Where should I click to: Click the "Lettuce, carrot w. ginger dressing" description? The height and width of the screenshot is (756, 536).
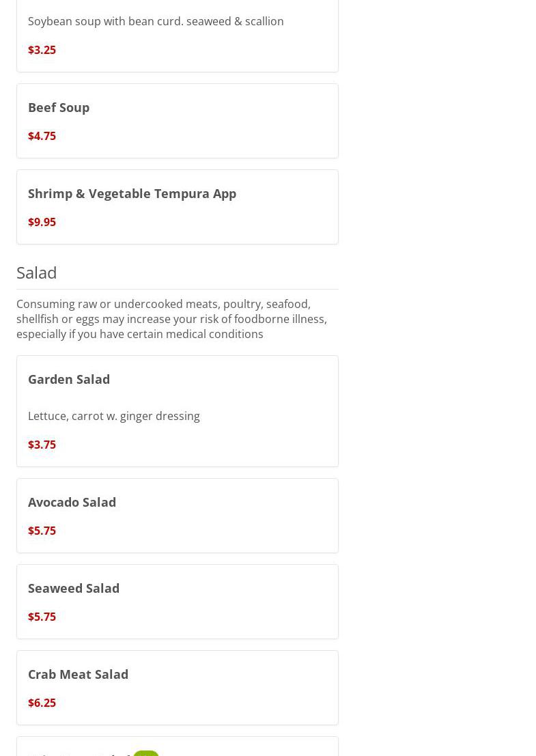click(x=114, y=416)
